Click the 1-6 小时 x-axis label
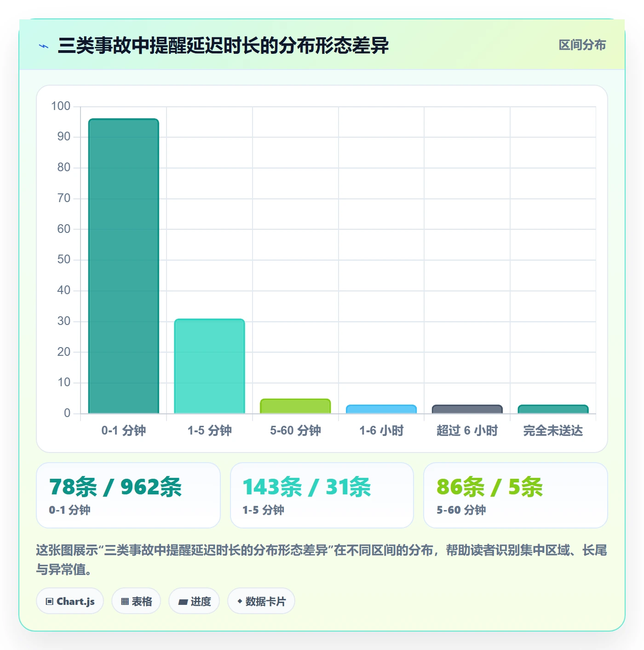644x650 pixels. (381, 430)
